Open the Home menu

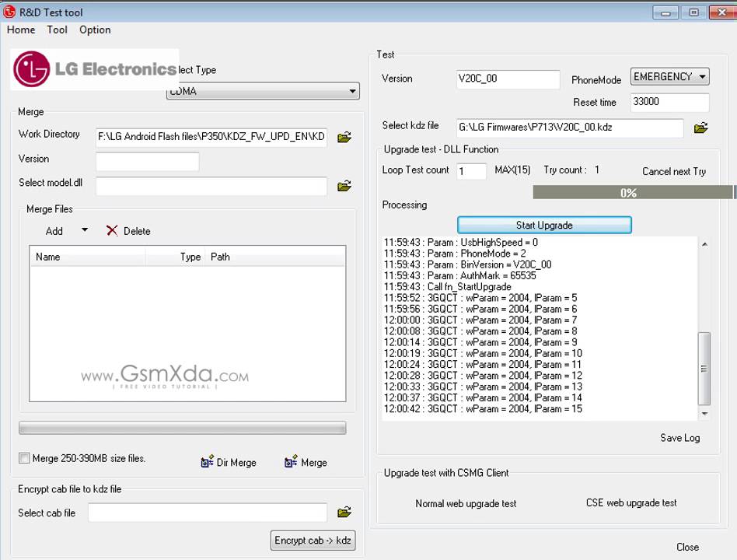point(21,30)
